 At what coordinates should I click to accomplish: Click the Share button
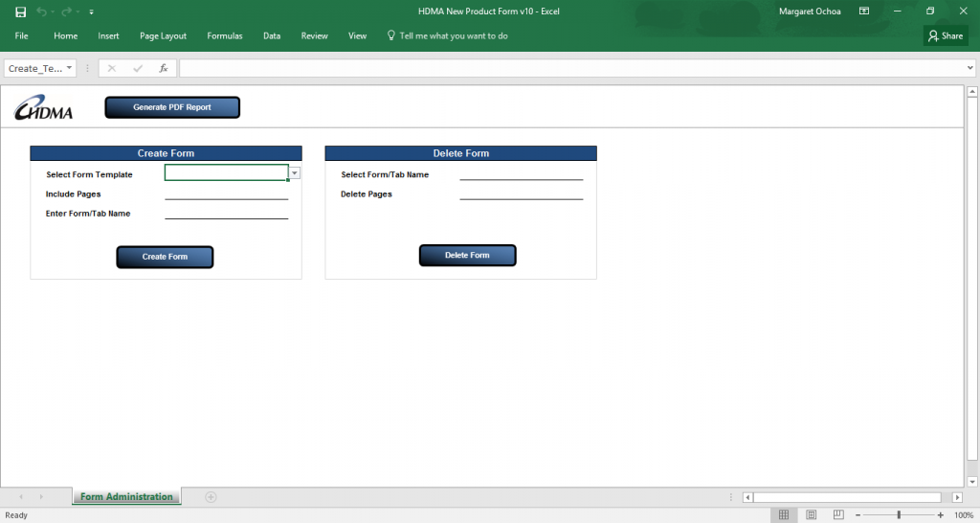[x=946, y=35]
